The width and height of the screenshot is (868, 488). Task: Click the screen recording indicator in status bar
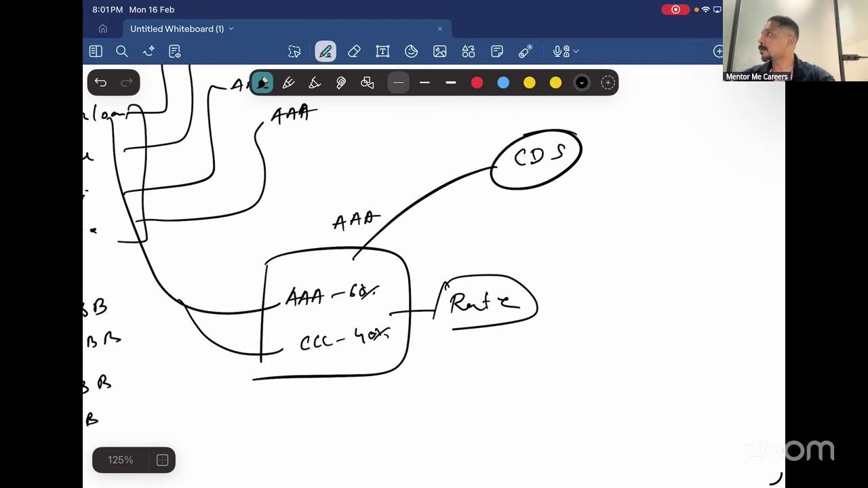(675, 9)
